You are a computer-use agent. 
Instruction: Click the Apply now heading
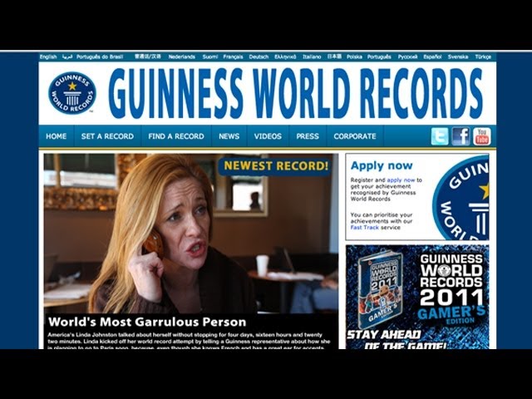(382, 165)
